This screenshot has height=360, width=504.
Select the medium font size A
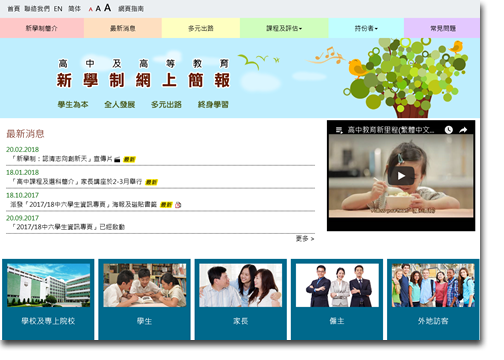click(x=98, y=9)
